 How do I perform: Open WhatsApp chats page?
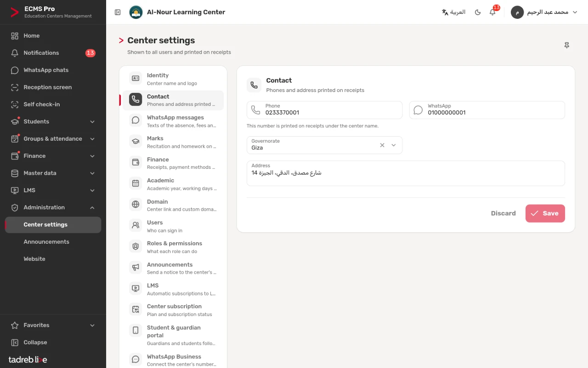[x=53, y=70]
